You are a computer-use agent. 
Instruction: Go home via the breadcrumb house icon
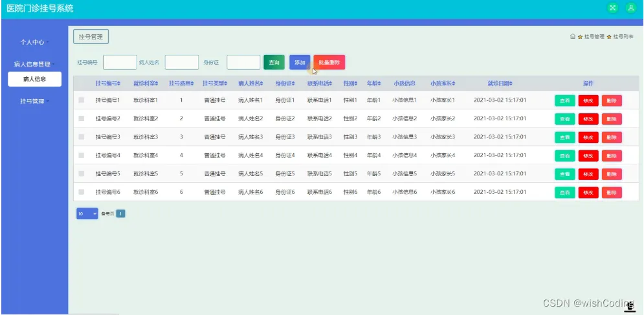click(573, 36)
